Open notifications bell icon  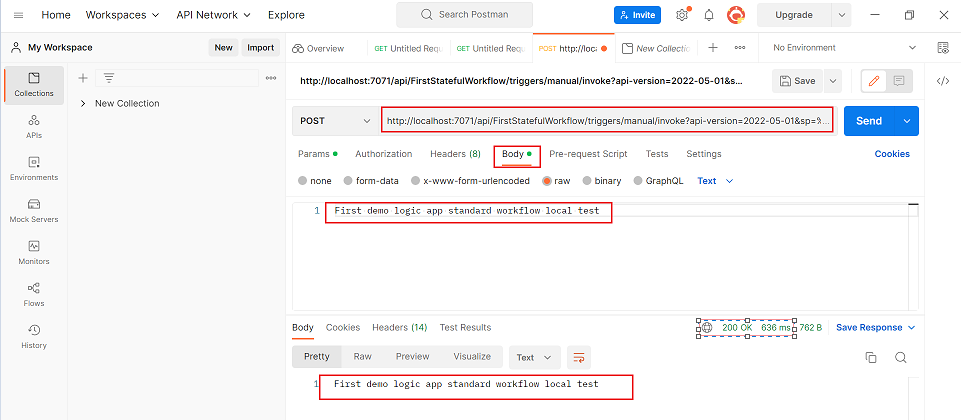709,15
